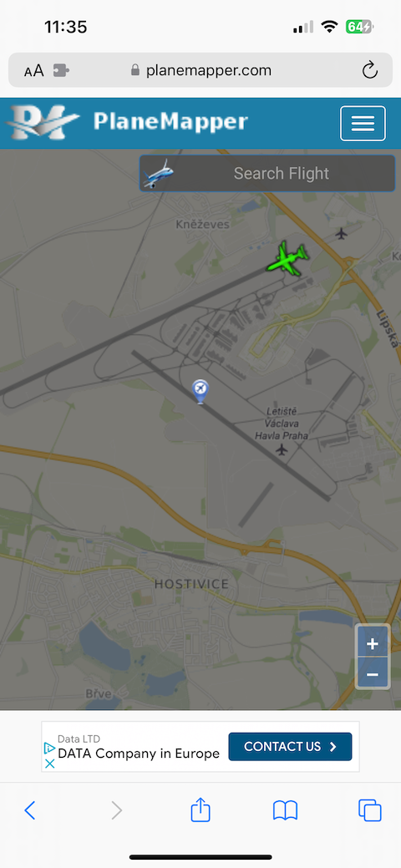Open Safari bookmarks book icon
Image resolution: width=401 pixels, height=868 pixels.
tap(285, 810)
